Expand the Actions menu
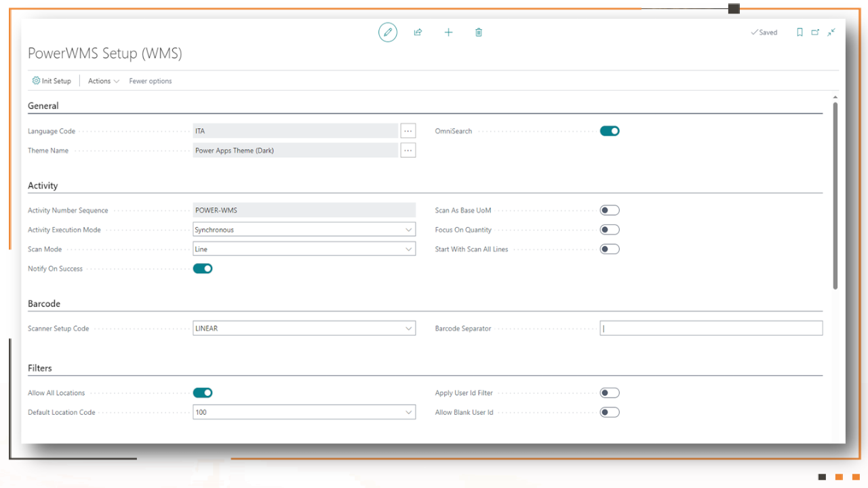 104,81
